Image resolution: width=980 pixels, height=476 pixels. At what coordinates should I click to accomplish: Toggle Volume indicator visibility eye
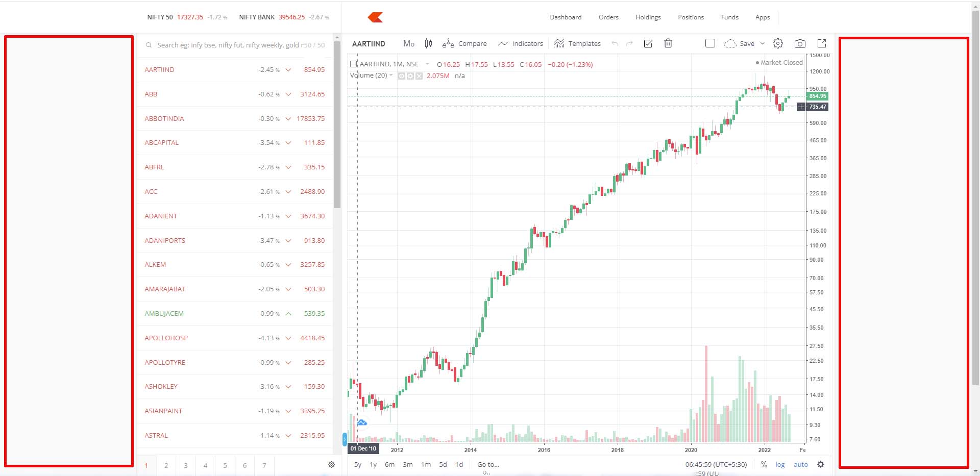pos(402,76)
